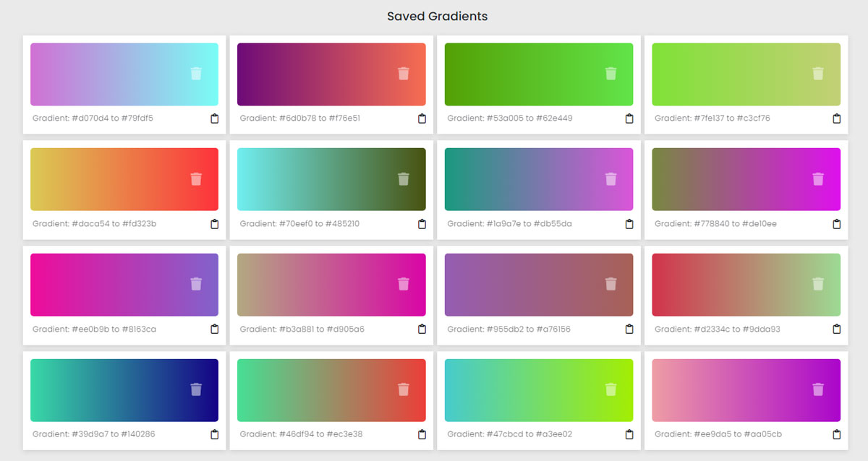Viewport: 868px width, 461px height.
Task: Delete the #39d9a7 to #140286 gradient
Action: (195, 389)
